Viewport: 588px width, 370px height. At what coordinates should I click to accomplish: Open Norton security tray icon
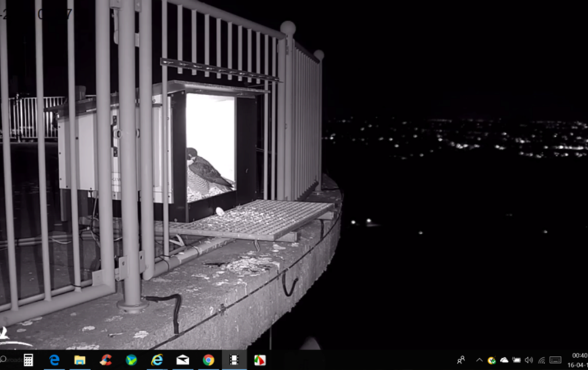(x=492, y=360)
